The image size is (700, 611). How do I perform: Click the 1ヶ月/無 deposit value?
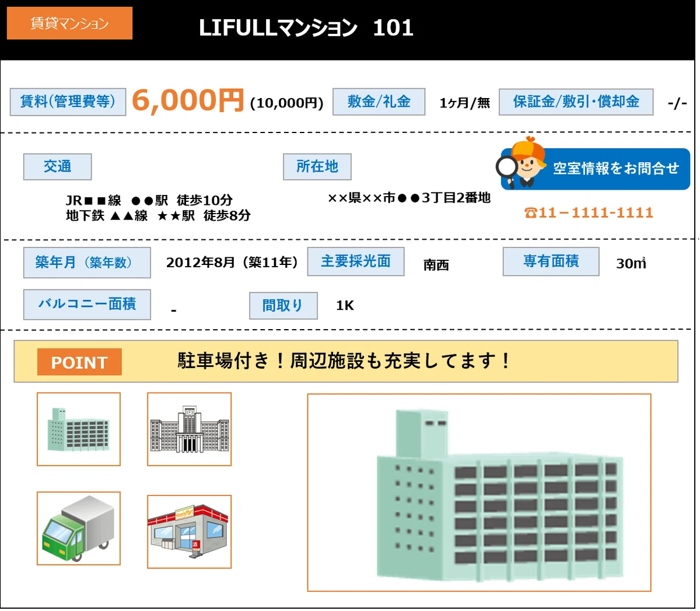(464, 103)
